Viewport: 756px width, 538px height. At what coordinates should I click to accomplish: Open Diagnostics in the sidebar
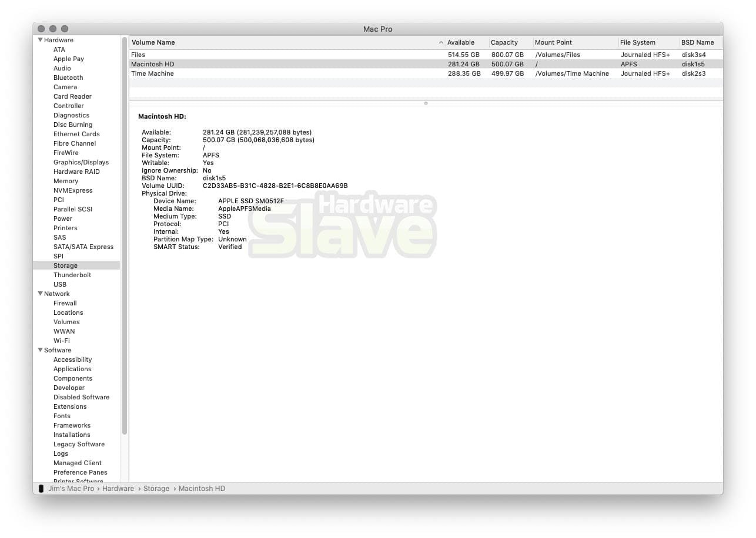point(71,115)
